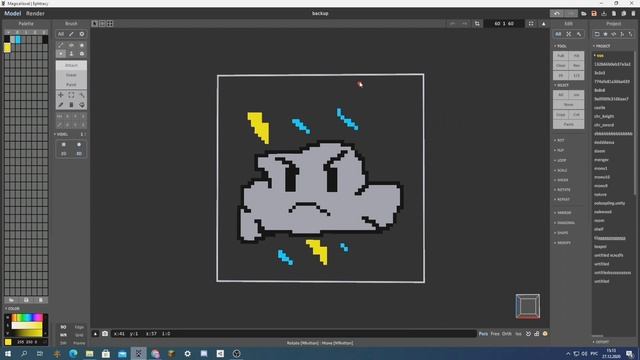Select the Pers camera mode
Image resolution: width=640 pixels, height=360 pixels.
click(483, 333)
